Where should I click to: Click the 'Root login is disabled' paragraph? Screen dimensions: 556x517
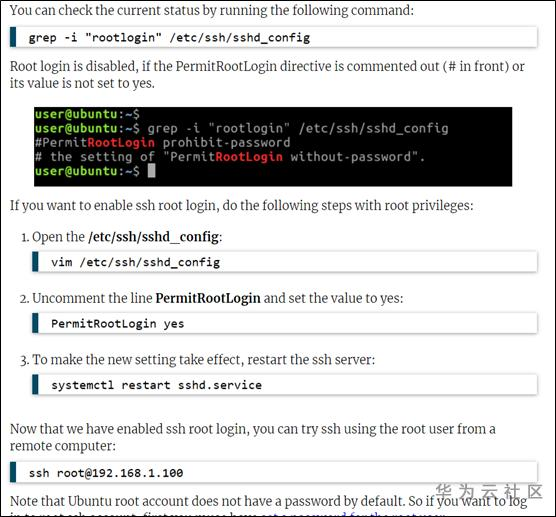(267, 74)
